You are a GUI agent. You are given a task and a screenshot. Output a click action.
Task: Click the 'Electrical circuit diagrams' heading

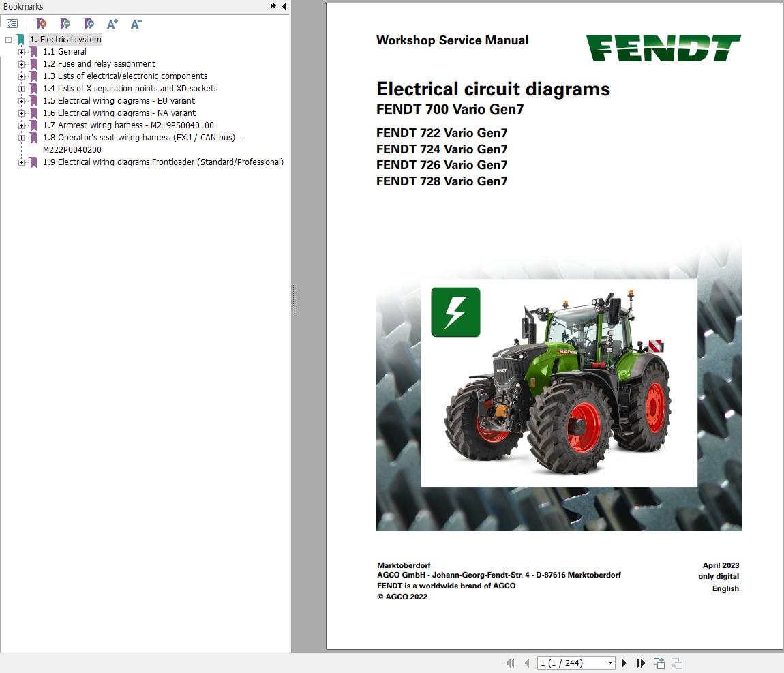coord(493,89)
